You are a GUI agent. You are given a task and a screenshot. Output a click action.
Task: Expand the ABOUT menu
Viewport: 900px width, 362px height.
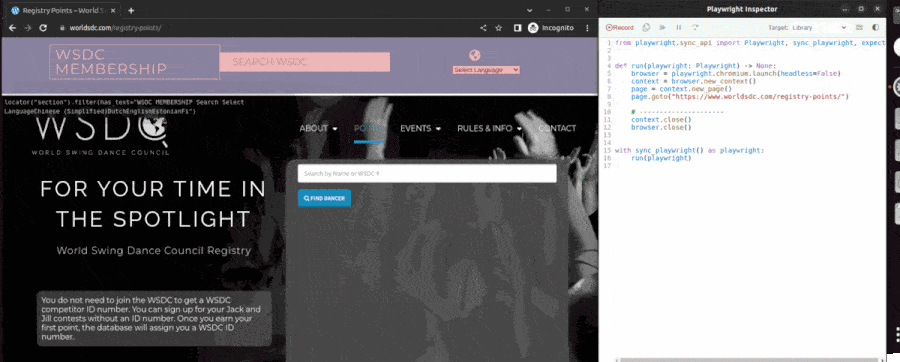pyautogui.click(x=319, y=128)
